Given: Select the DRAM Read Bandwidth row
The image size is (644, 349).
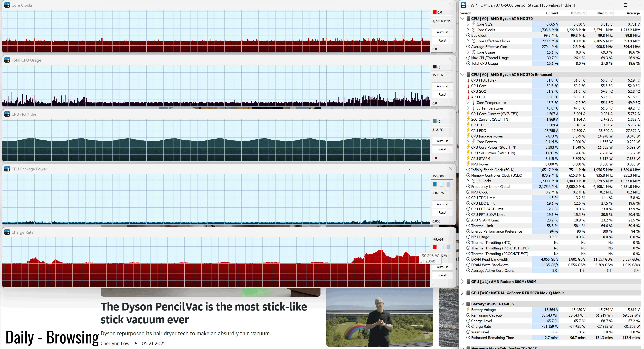Looking at the screenshot, I should 550,259.
